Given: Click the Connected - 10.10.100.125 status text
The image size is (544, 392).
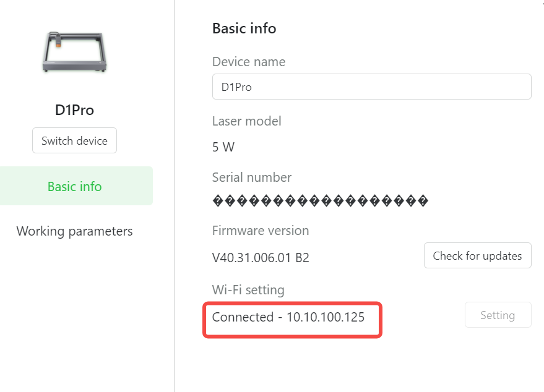Looking at the screenshot, I should coord(288,317).
